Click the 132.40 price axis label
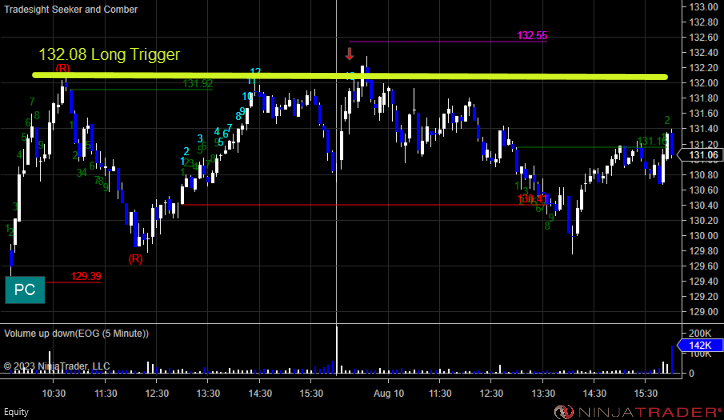The width and height of the screenshot is (724, 420). pyautogui.click(x=703, y=53)
